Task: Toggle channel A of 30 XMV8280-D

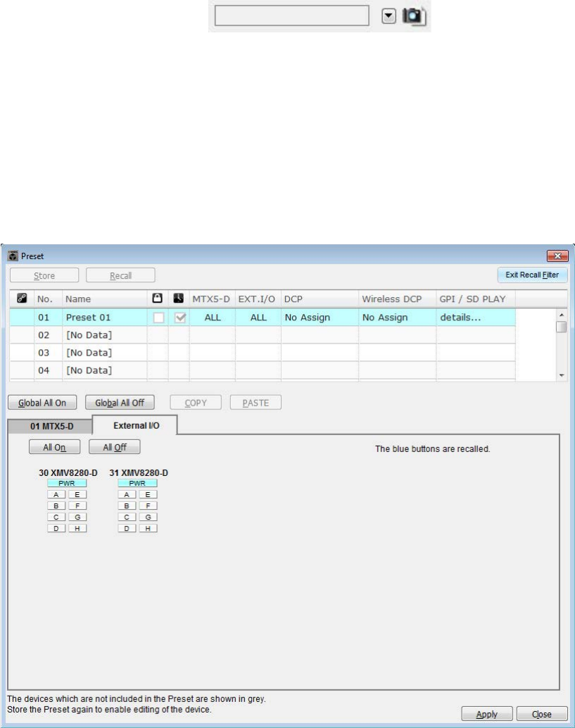Action: [x=56, y=494]
